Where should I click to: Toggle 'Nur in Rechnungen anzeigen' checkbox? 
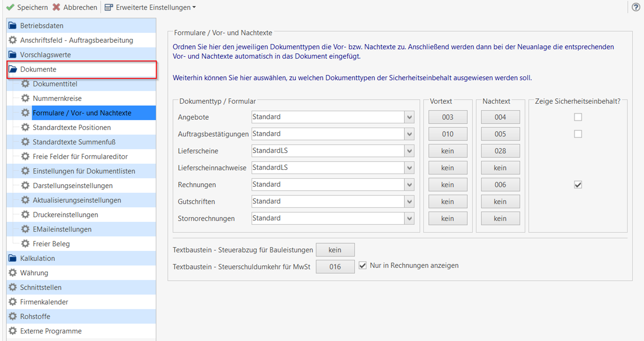[x=363, y=265]
